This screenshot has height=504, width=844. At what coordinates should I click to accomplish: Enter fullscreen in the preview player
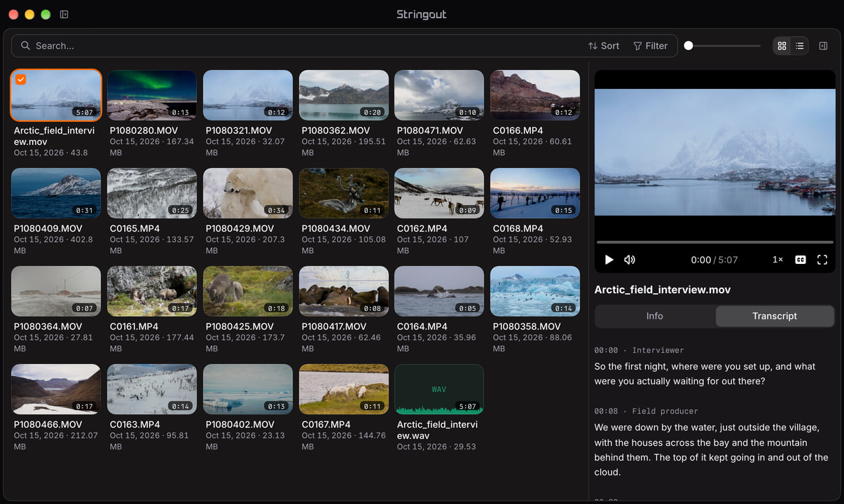click(x=822, y=260)
